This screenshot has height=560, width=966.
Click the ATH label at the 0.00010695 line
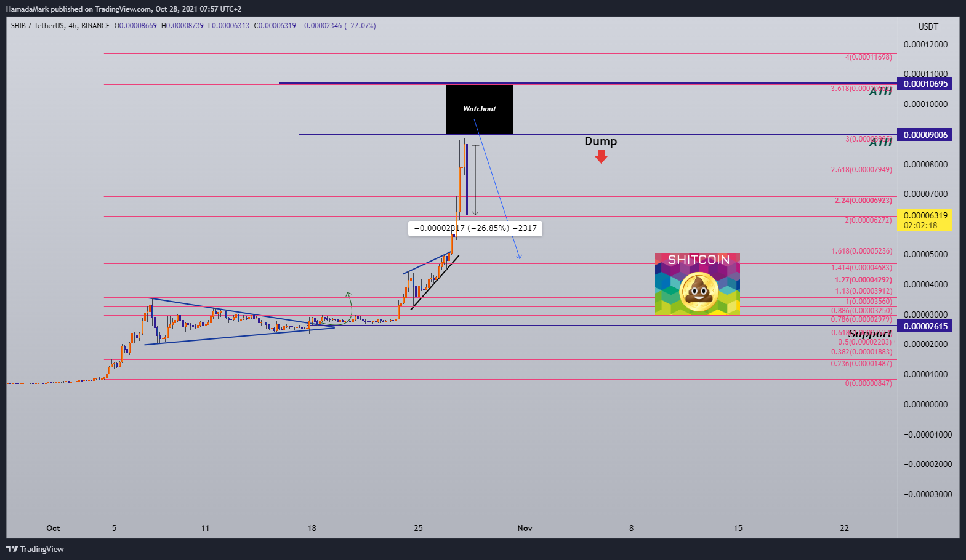click(x=881, y=91)
